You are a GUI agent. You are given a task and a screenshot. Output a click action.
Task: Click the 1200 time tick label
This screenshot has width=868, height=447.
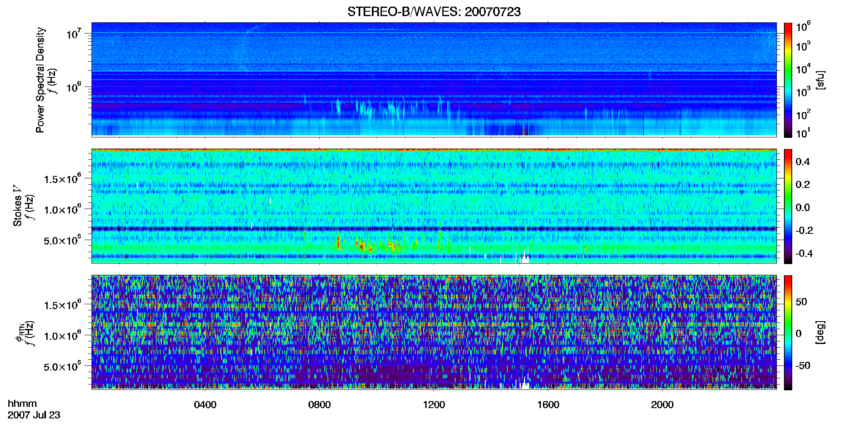coord(434,405)
